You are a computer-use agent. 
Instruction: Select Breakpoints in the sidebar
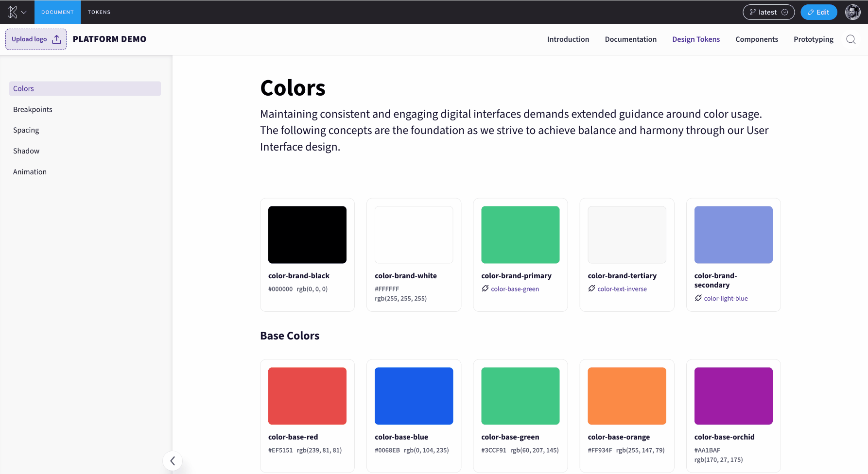(x=33, y=109)
